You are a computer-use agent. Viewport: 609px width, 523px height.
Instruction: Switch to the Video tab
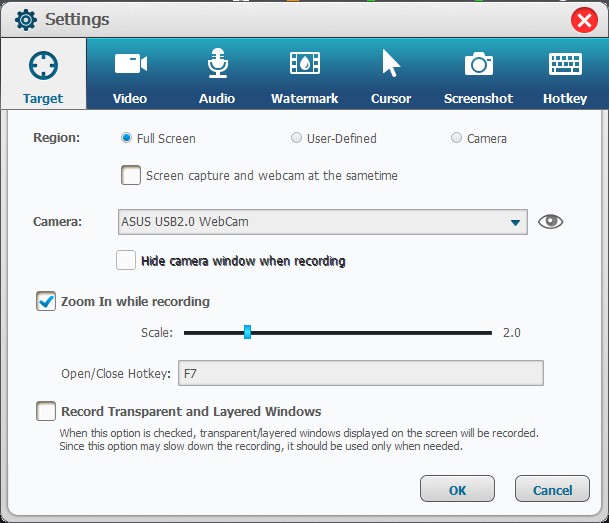(x=130, y=74)
